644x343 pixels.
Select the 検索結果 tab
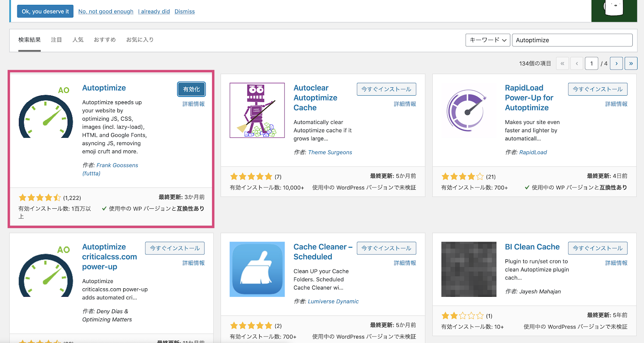click(29, 40)
